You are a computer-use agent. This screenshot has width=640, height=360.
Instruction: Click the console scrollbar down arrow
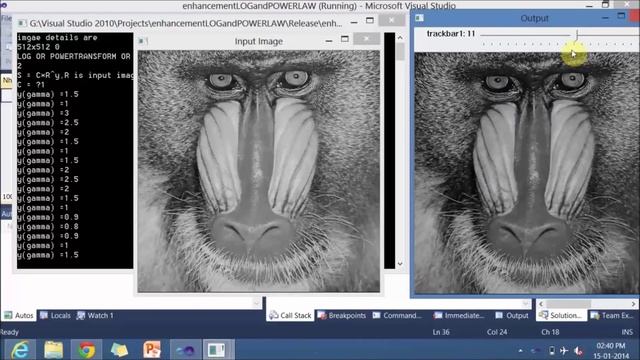400,264
